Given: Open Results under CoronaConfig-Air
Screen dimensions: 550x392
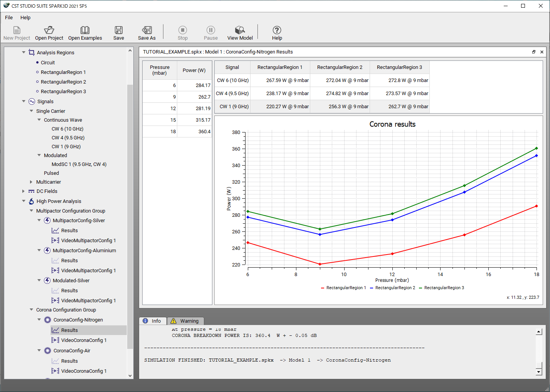Looking at the screenshot, I should coord(69,361).
